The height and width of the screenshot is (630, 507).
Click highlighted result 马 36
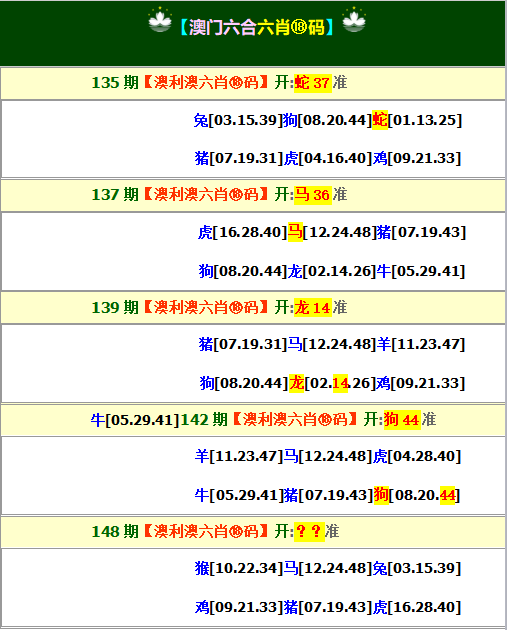tap(313, 195)
